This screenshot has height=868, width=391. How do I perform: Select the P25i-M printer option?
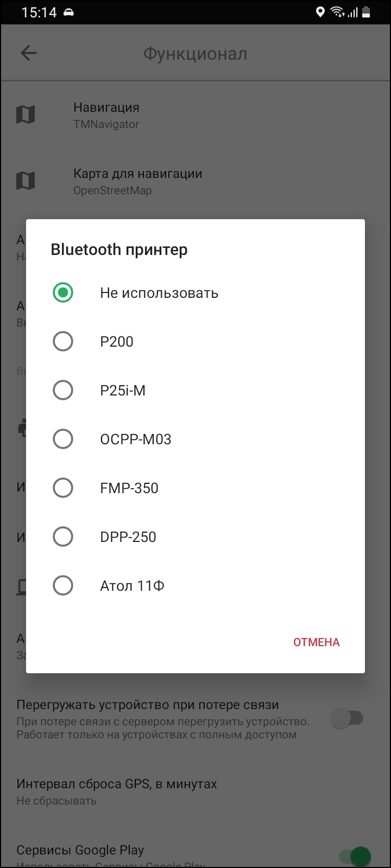[63, 391]
